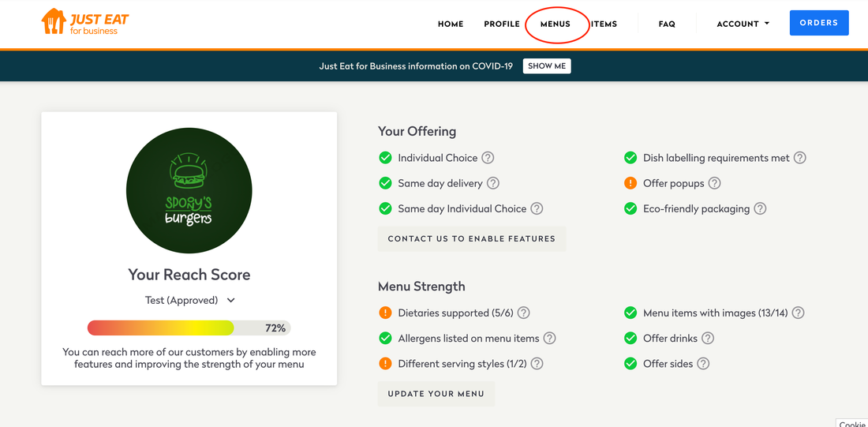Open help icon for Allergens listed on menu items
Screen dimensions: 868x427
550,338
